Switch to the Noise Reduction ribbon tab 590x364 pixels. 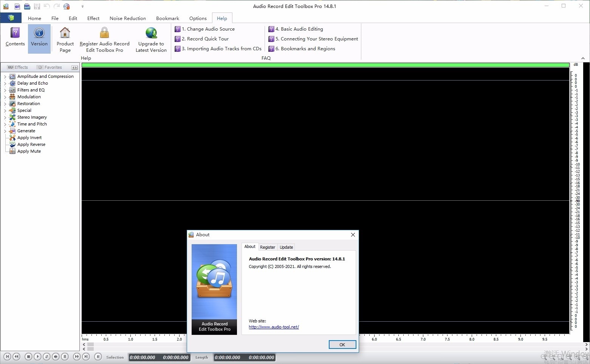click(128, 18)
